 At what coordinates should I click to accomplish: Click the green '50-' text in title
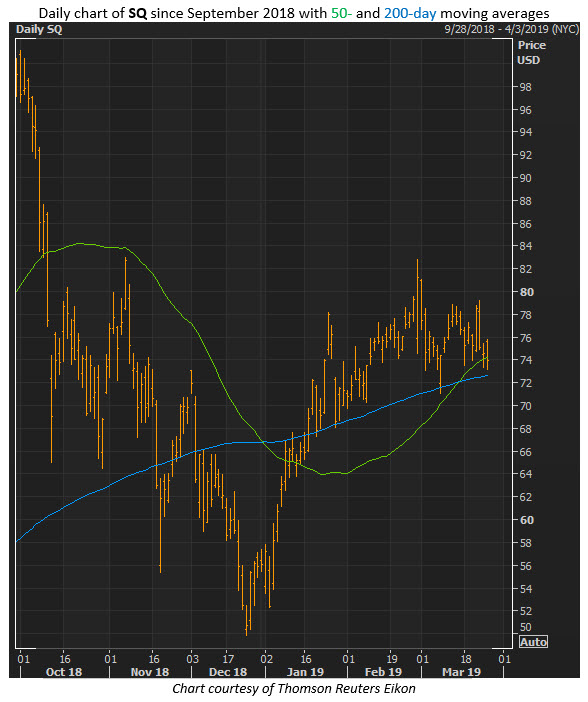[x=341, y=13]
